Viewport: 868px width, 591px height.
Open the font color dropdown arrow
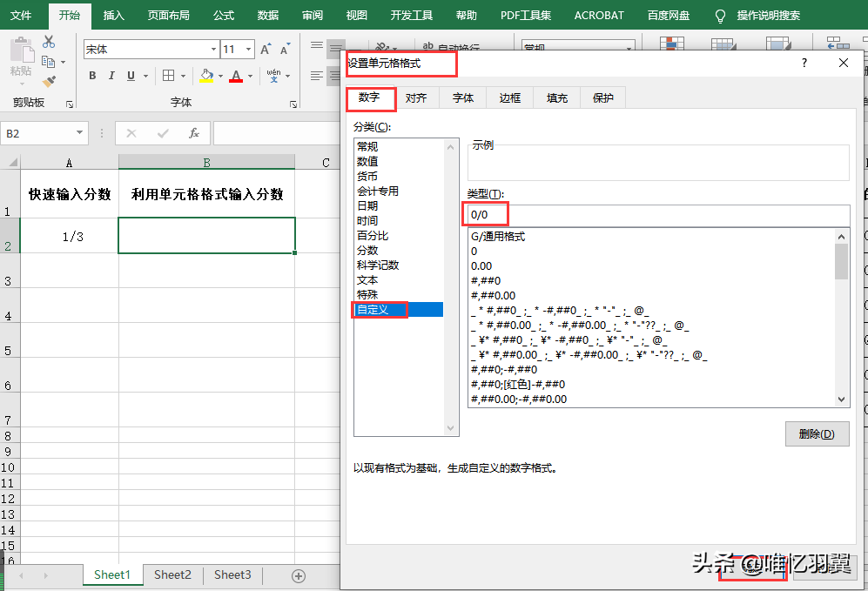click(250, 76)
